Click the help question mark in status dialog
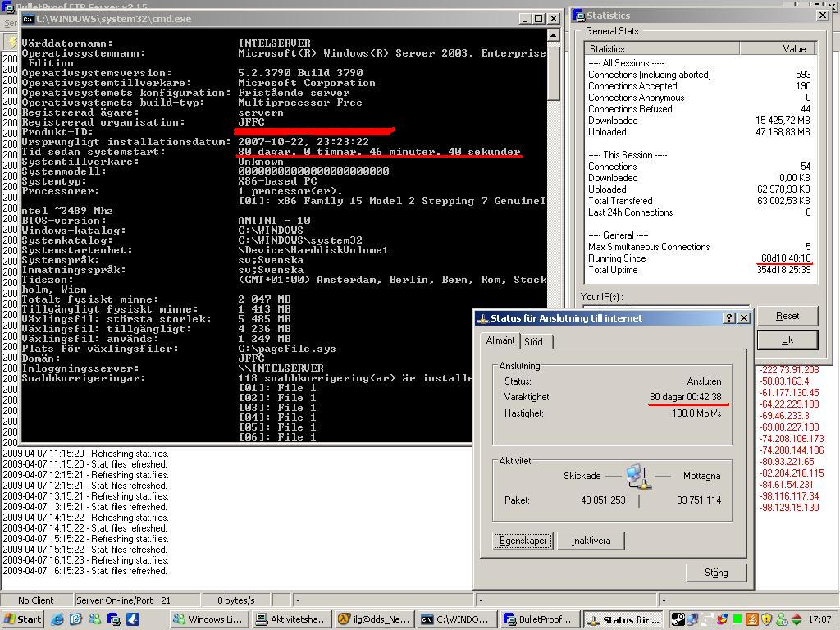 [728, 317]
